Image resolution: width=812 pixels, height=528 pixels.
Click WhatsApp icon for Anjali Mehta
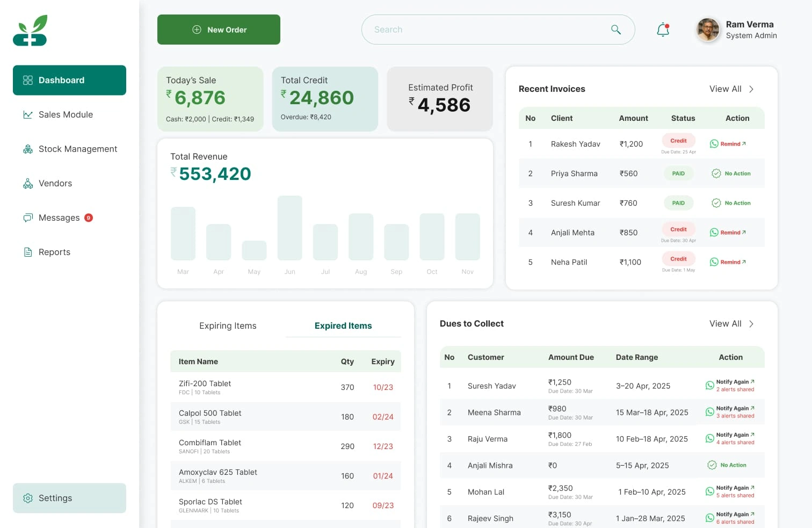pos(714,233)
